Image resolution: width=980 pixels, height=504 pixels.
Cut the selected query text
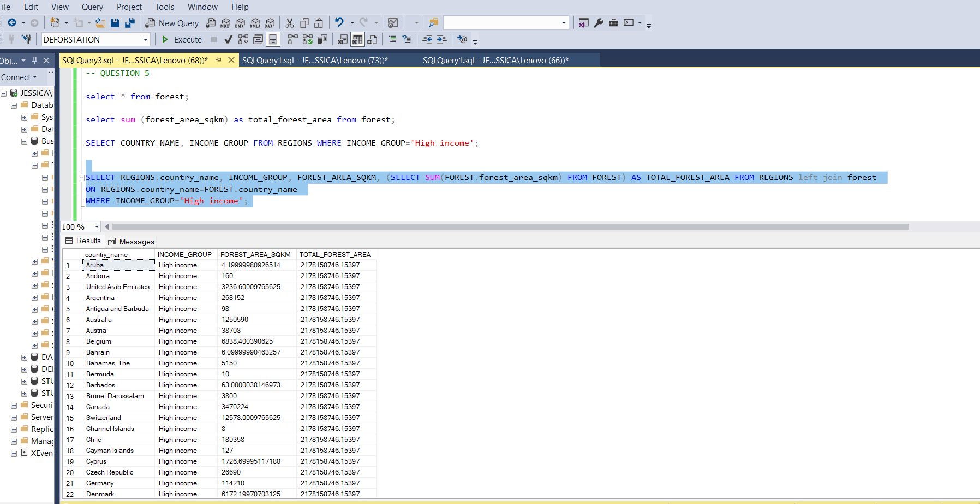point(290,22)
